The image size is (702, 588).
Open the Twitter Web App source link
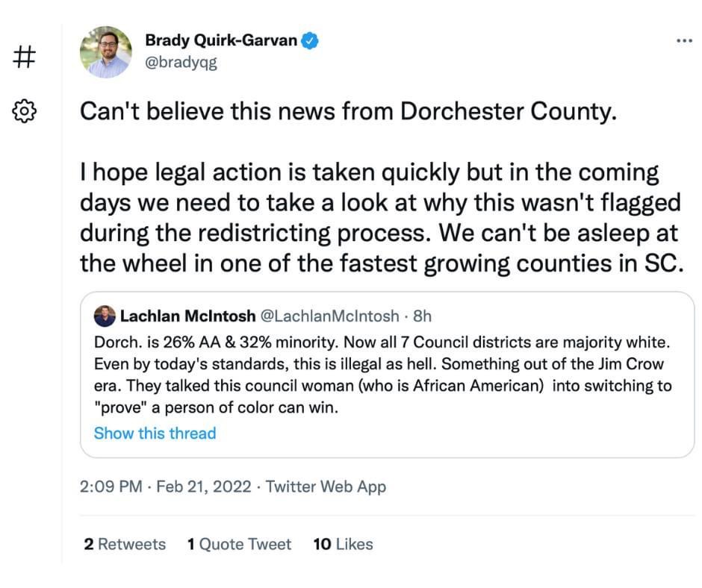[326, 487]
